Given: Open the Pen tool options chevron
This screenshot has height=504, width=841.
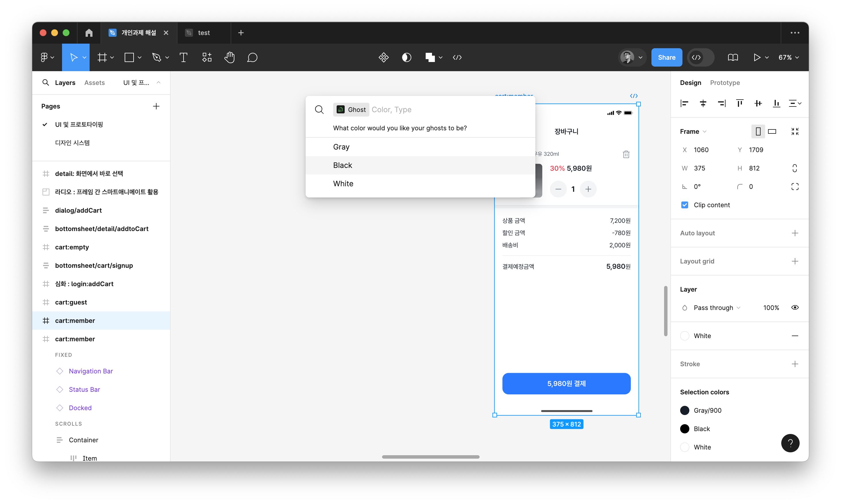Looking at the screenshot, I should click(167, 57).
